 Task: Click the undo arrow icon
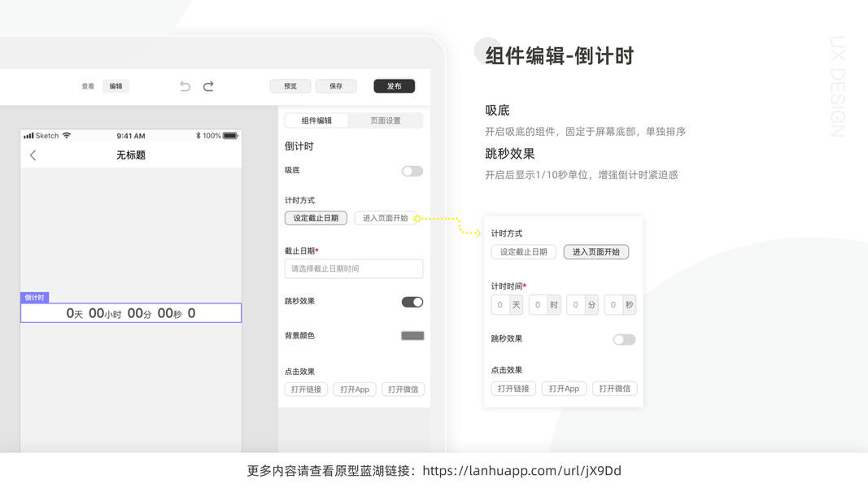[185, 86]
